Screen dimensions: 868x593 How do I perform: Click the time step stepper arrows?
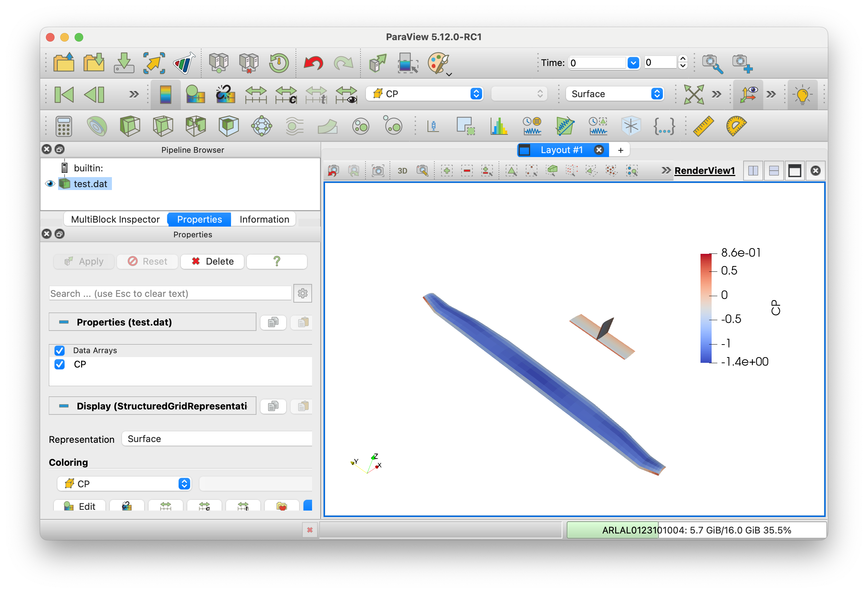683,62
